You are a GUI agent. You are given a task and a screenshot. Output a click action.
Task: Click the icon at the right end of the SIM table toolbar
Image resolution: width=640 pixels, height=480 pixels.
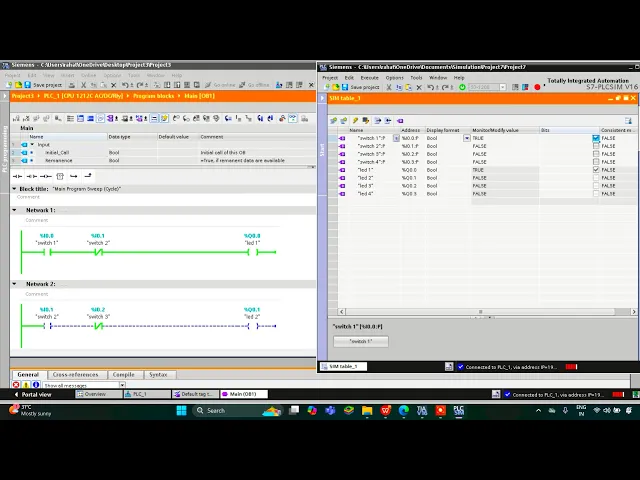click(629, 120)
